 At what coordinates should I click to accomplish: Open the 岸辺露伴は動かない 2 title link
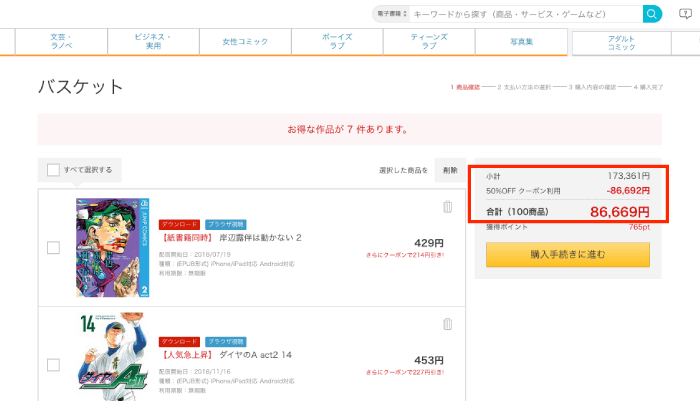click(266, 240)
